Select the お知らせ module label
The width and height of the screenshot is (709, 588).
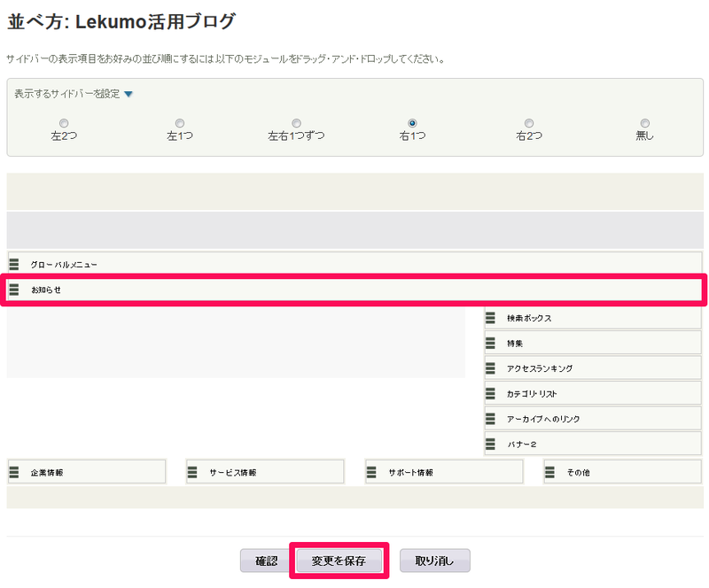tap(46, 290)
